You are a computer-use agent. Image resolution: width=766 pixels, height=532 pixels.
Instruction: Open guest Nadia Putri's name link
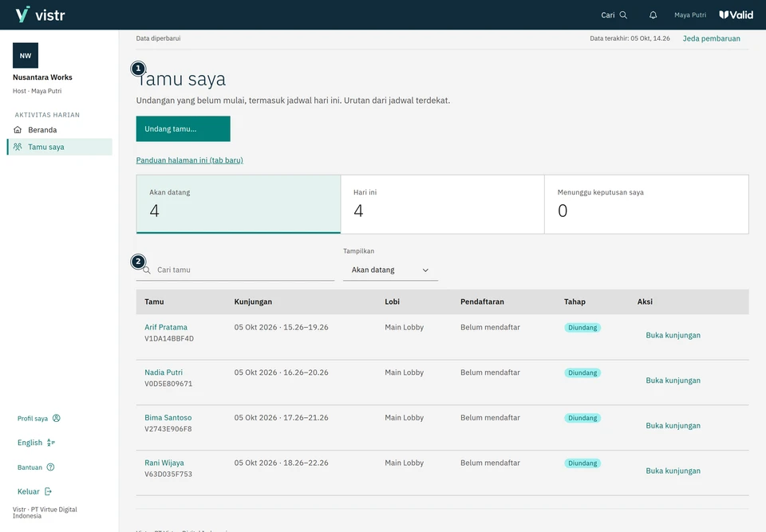[x=164, y=372]
